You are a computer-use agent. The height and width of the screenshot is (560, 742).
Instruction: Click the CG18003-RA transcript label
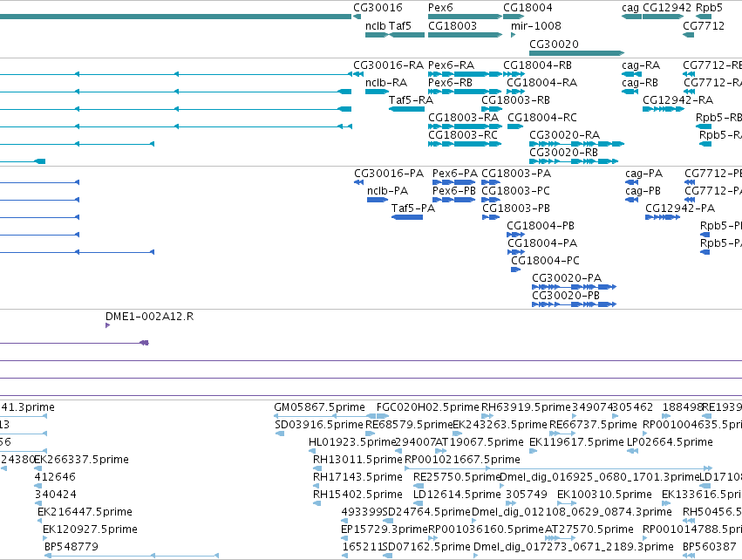(463, 118)
